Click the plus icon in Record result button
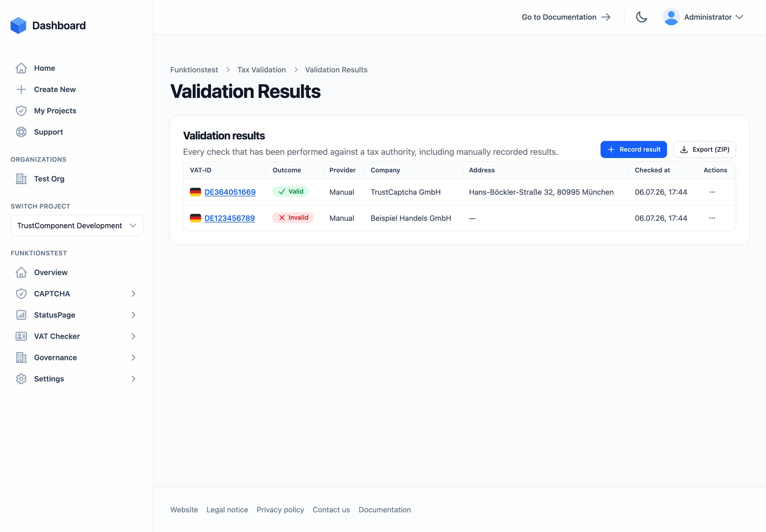The width and height of the screenshot is (766, 532). pyautogui.click(x=611, y=149)
